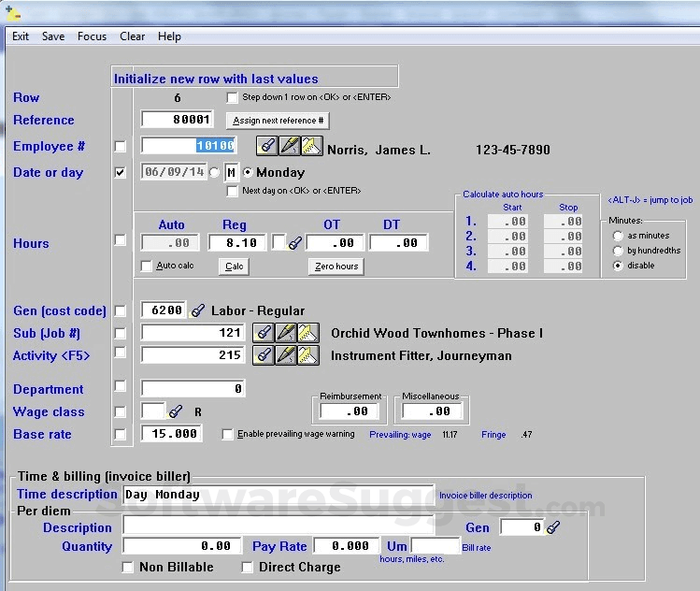Click the Wage class flashlight lookup icon

[x=176, y=411]
